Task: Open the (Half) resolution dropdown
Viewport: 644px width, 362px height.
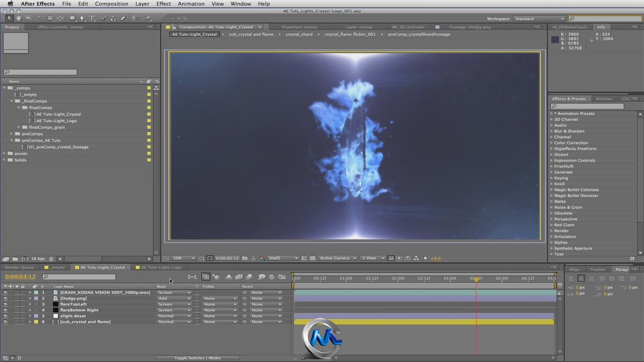Action: tap(283, 258)
